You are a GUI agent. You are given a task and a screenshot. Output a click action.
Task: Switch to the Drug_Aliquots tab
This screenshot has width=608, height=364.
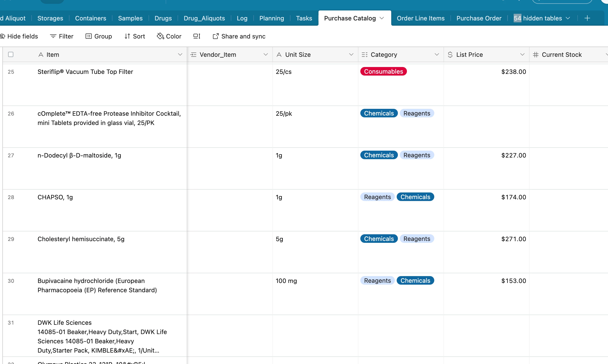click(204, 18)
